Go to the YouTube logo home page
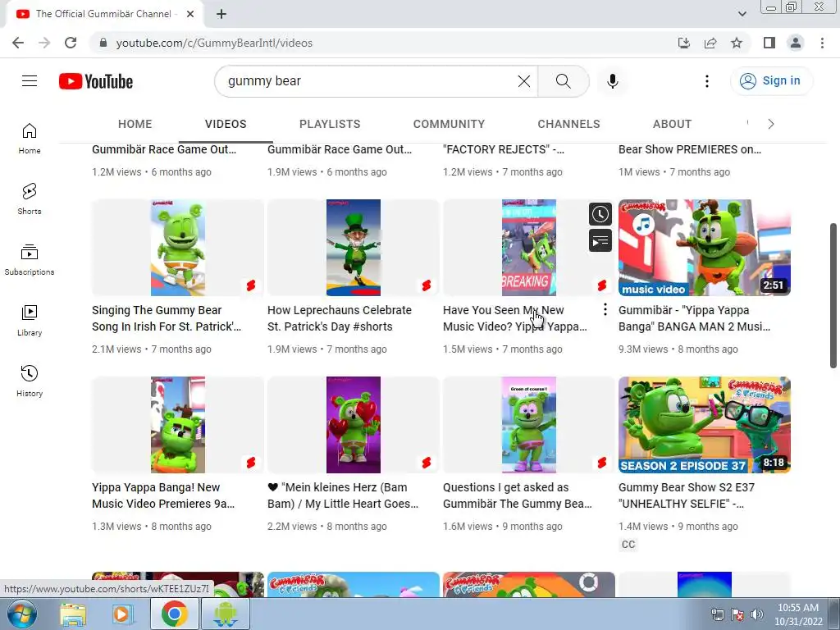The width and height of the screenshot is (840, 630). [96, 81]
